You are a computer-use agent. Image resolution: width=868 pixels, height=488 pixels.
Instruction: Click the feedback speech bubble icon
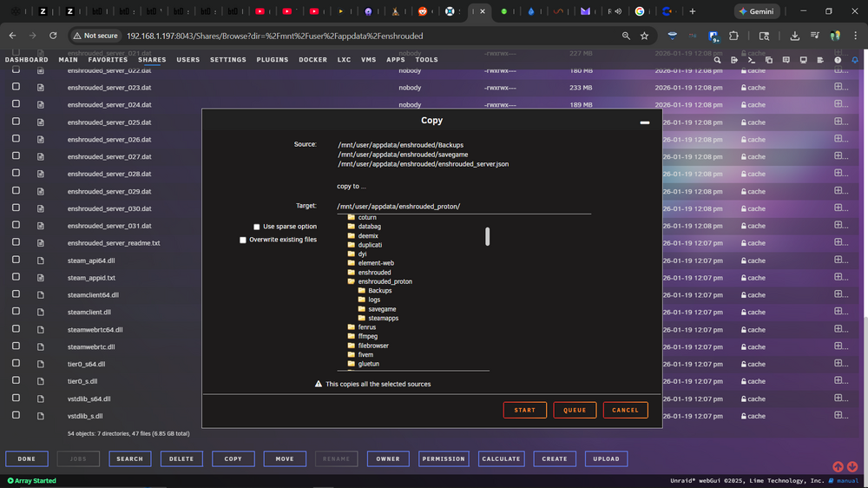point(786,60)
